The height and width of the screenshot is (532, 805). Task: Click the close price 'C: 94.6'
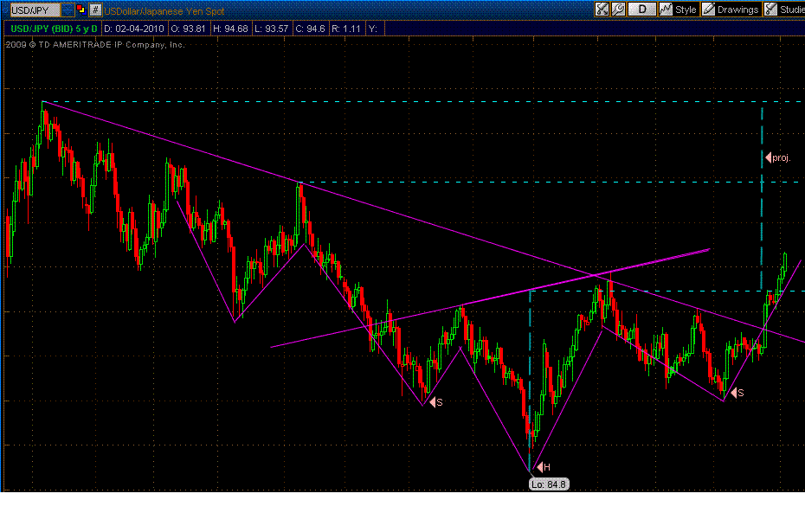(310, 29)
